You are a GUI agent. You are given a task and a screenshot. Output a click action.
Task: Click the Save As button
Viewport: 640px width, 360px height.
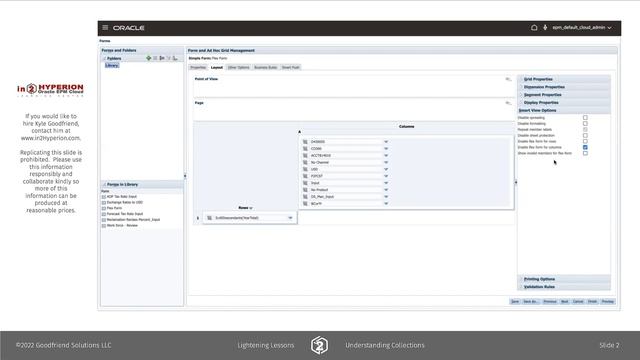click(x=530, y=302)
